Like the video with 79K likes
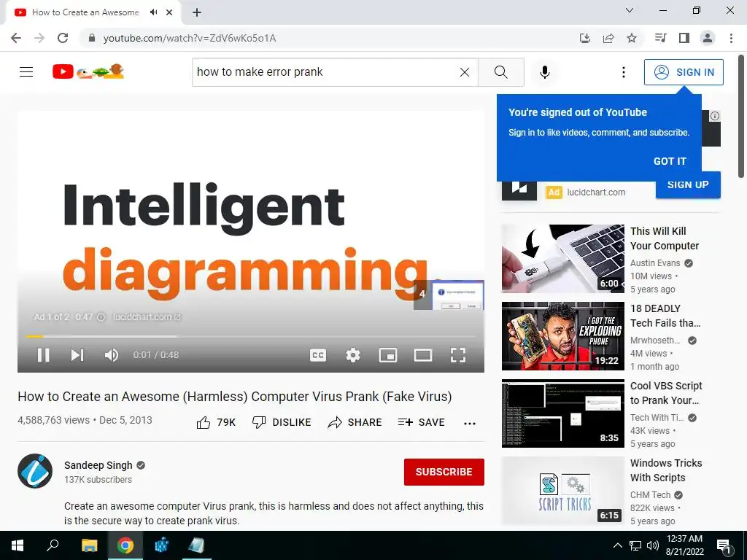 pos(216,422)
